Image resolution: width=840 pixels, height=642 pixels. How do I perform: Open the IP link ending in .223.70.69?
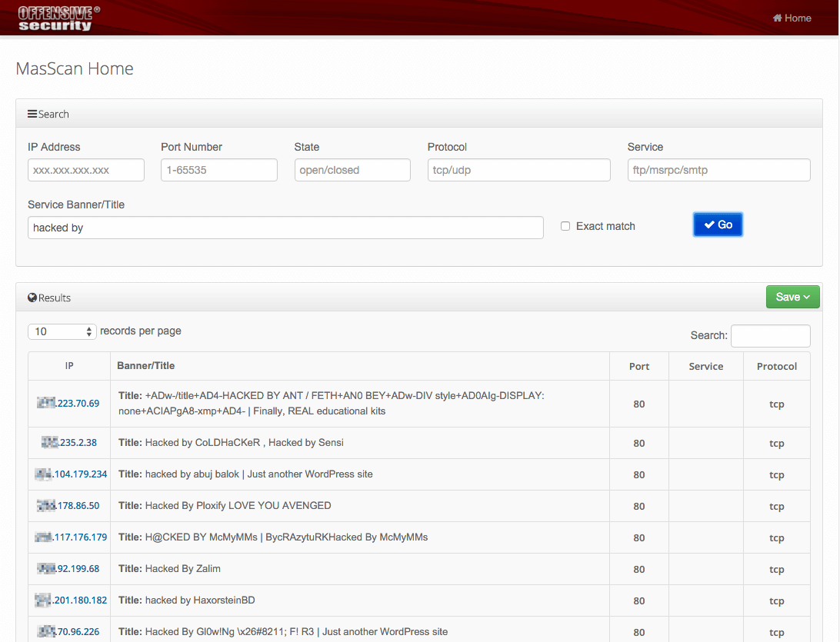[x=69, y=403]
